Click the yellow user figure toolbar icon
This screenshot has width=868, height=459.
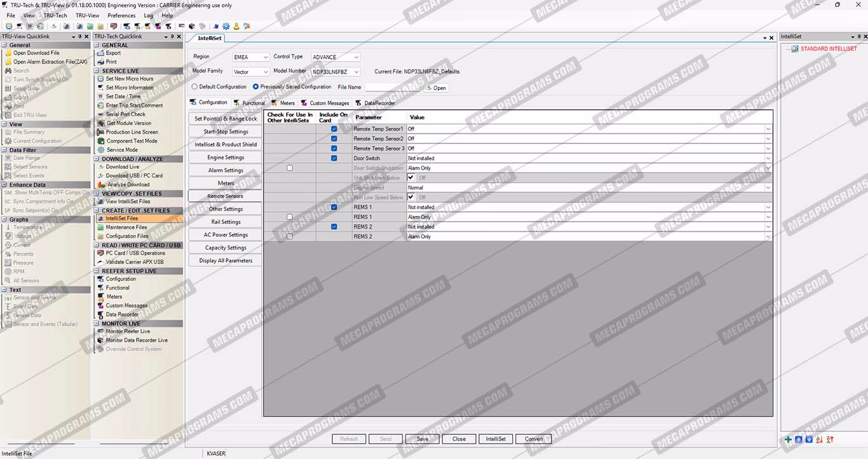pos(236,26)
